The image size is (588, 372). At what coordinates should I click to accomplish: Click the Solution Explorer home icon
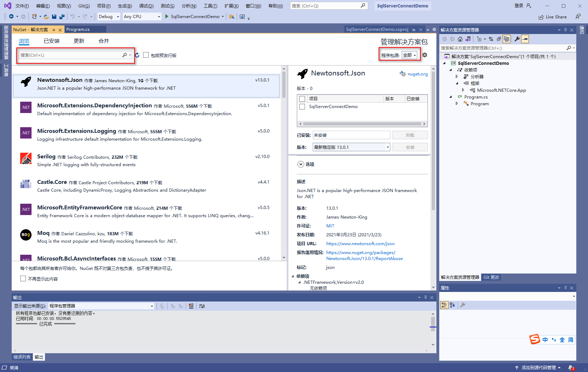(460, 39)
